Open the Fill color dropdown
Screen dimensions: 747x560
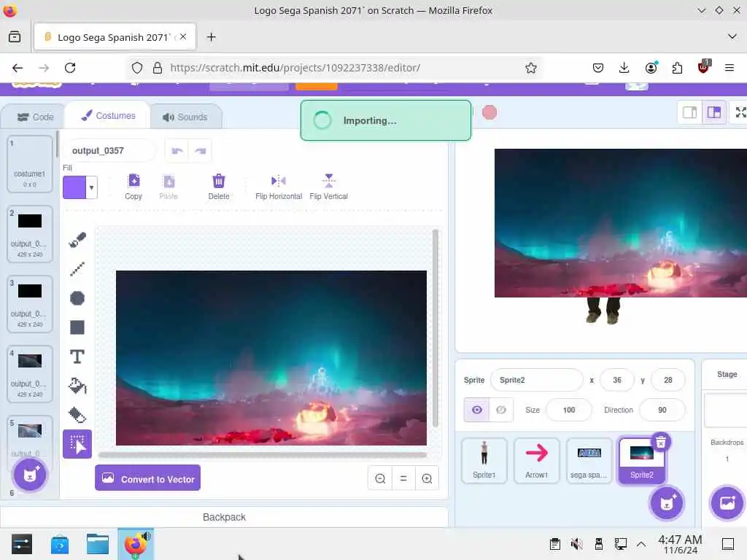pos(91,187)
